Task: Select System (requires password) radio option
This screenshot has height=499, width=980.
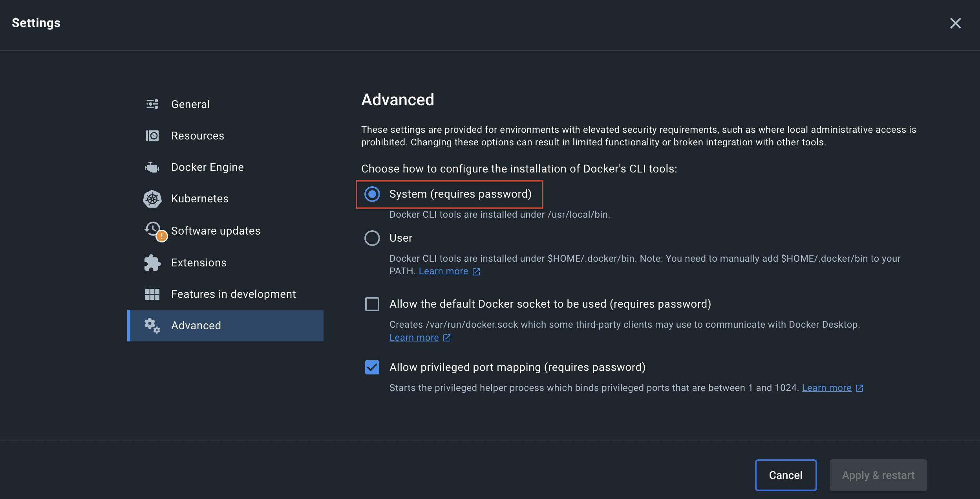Action: click(372, 194)
